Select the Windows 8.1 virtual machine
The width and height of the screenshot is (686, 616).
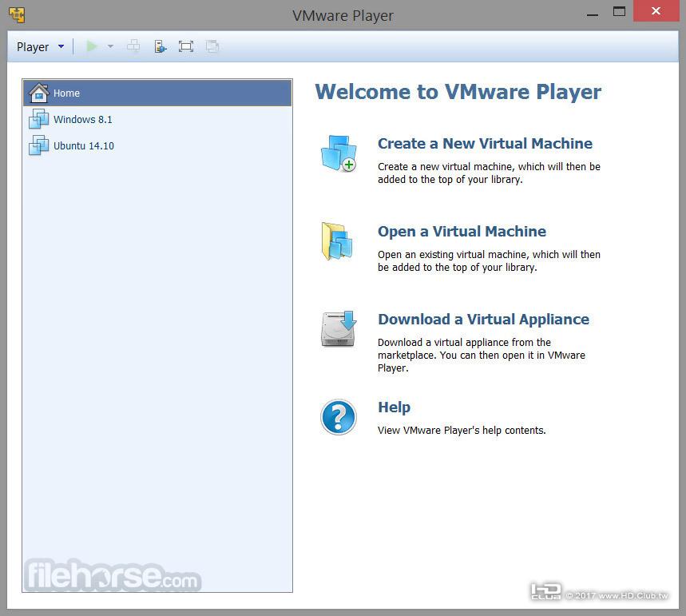(157, 119)
